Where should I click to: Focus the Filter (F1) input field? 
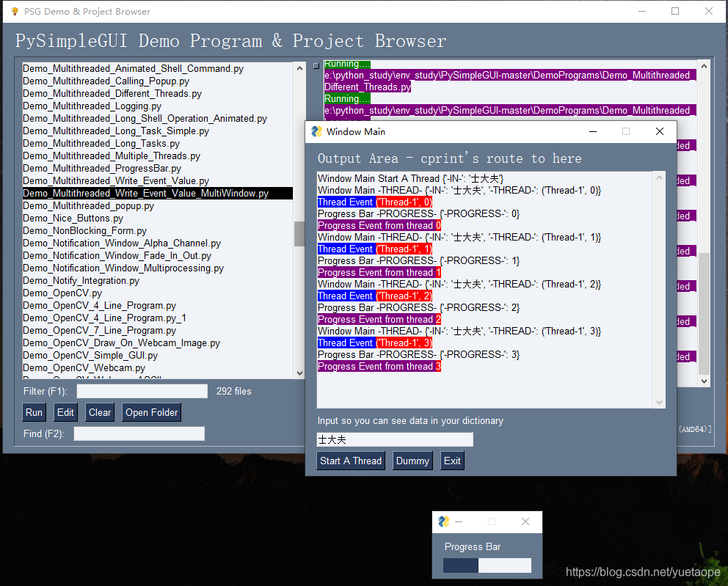click(142, 391)
